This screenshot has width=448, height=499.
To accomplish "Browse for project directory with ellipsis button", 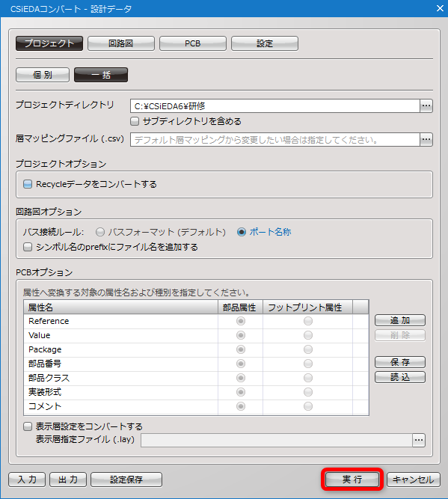I will tap(426, 105).
